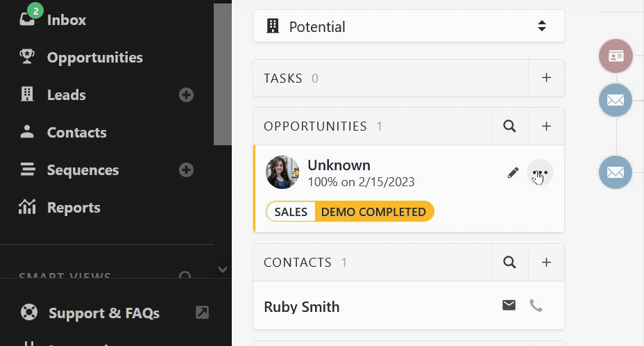Open the Support & FAQs link
Viewport: 644px width, 346px height.
[104, 313]
